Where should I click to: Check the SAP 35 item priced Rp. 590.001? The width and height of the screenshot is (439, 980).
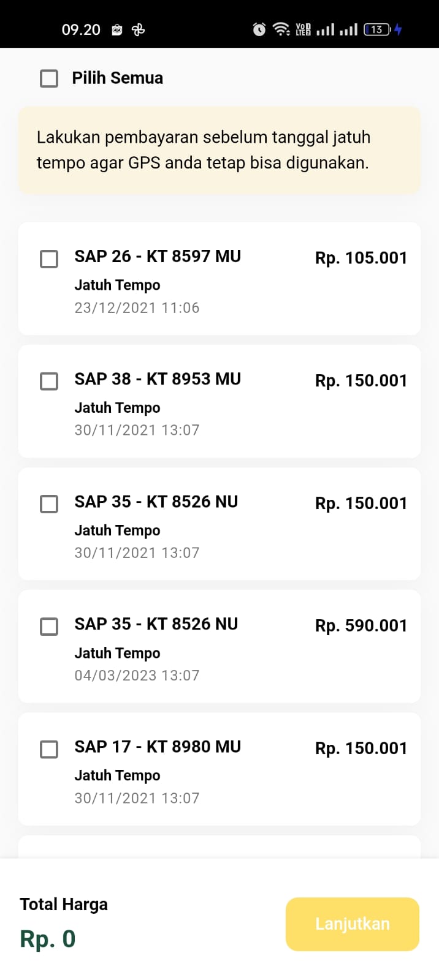pos(49,626)
